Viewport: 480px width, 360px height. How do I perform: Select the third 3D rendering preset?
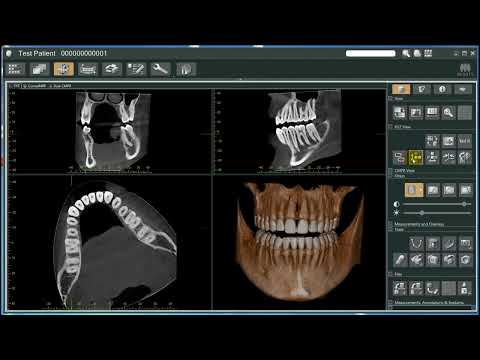pos(449,190)
